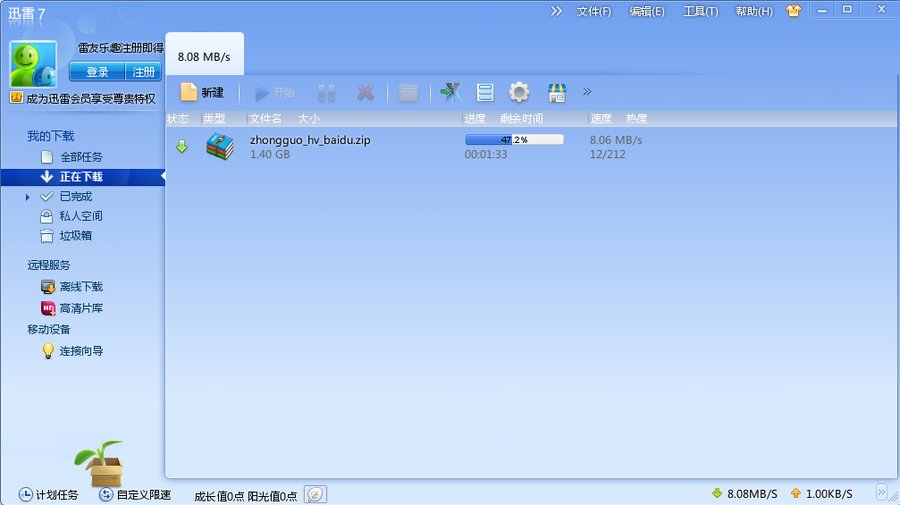900x505 pixels.
Task: Click 1.40 GB file size text
Action: (270, 154)
